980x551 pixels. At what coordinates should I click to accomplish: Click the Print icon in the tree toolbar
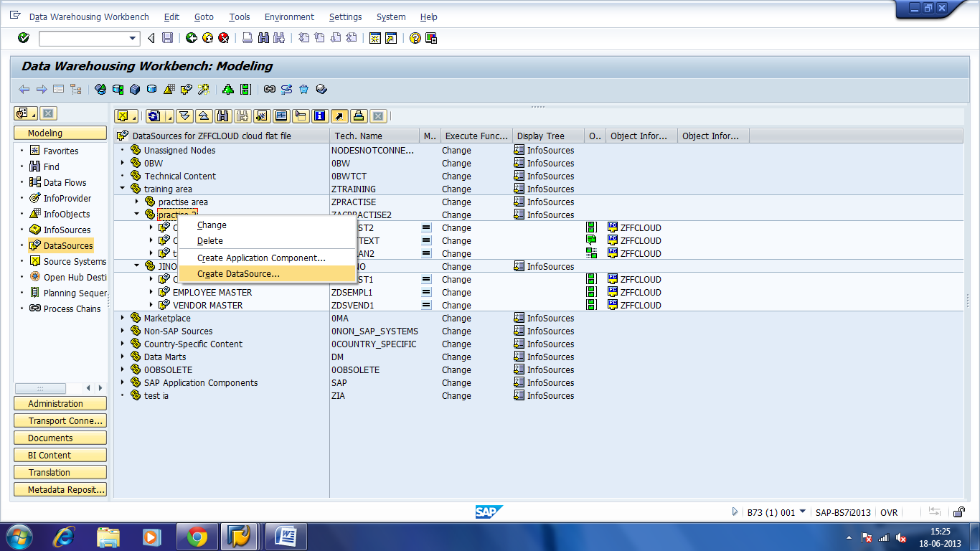(358, 116)
